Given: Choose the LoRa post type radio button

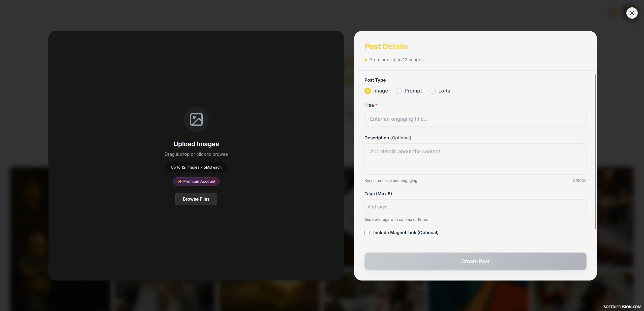Looking at the screenshot, I should click(433, 91).
